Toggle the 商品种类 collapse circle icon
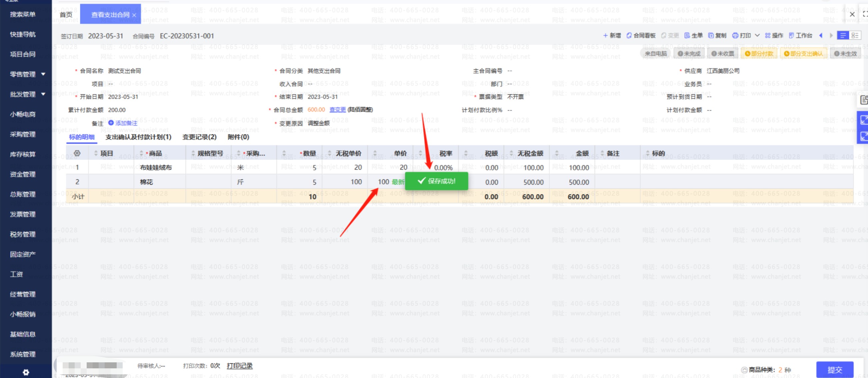This screenshot has width=868, height=378. [x=744, y=370]
